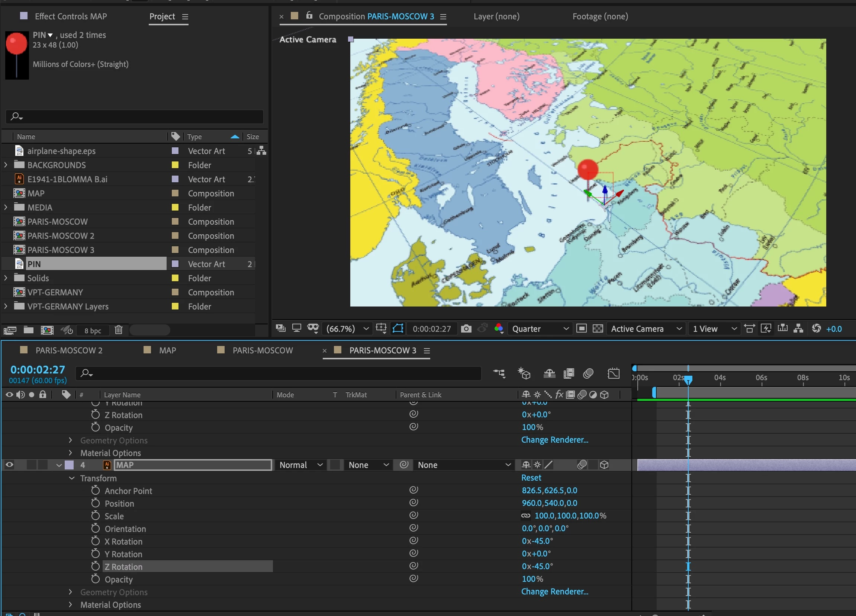Click the Create a new Composition icon
The width and height of the screenshot is (856, 616).
tap(47, 330)
